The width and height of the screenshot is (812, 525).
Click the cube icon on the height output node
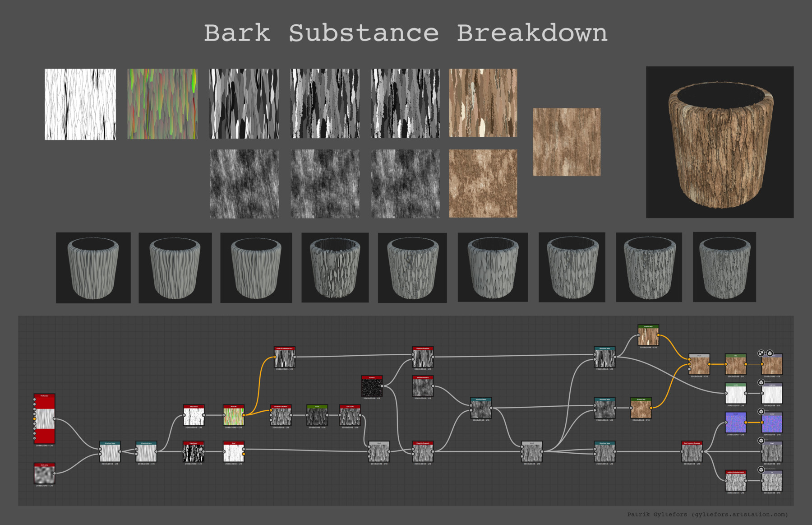coord(761,441)
